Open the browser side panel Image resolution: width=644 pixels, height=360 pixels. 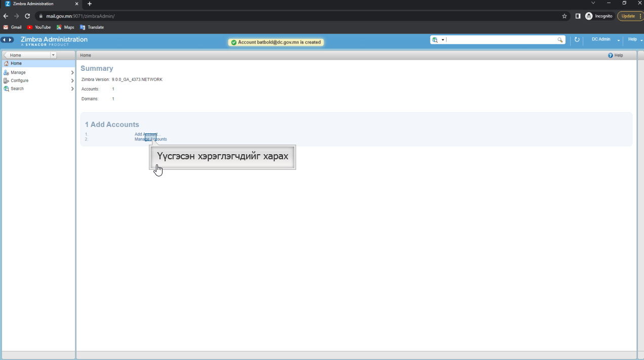(x=578, y=16)
